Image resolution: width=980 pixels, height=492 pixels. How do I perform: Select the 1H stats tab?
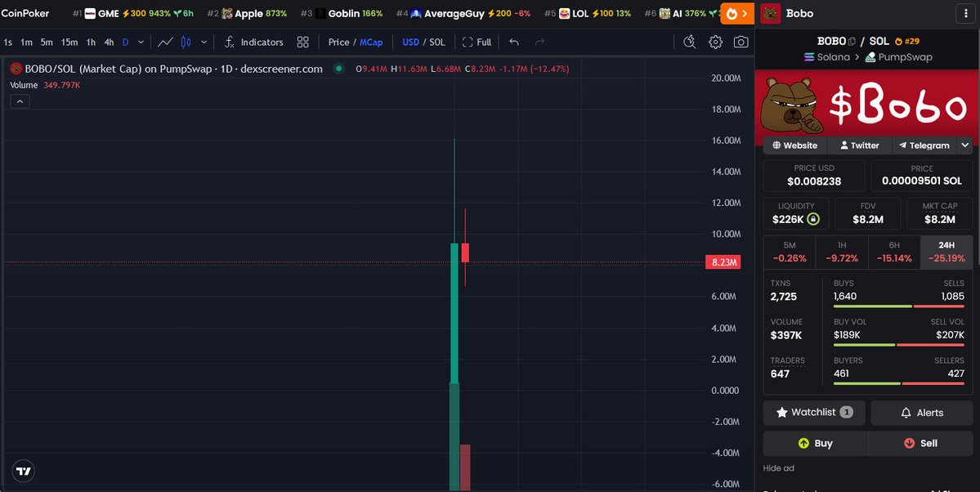(842, 252)
